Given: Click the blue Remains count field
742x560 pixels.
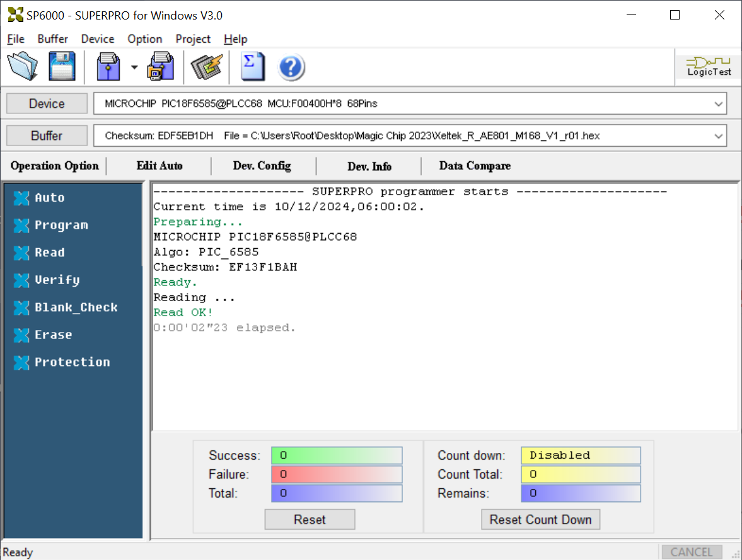Looking at the screenshot, I should coord(581,493).
